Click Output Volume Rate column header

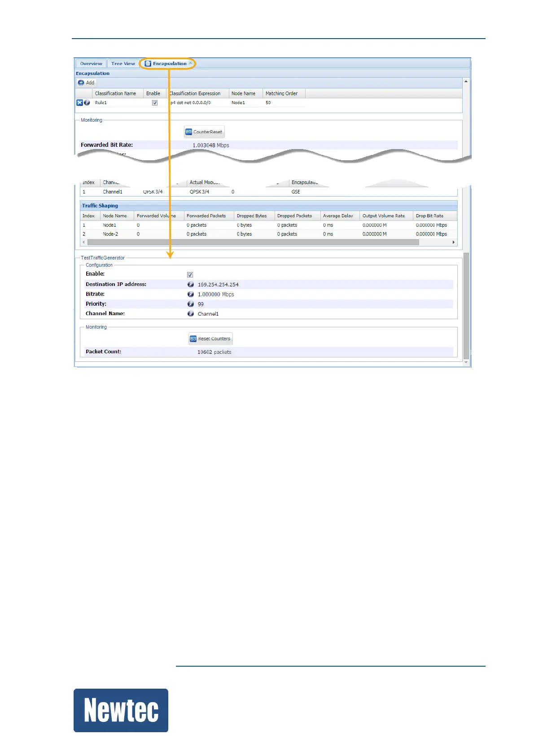(x=386, y=216)
